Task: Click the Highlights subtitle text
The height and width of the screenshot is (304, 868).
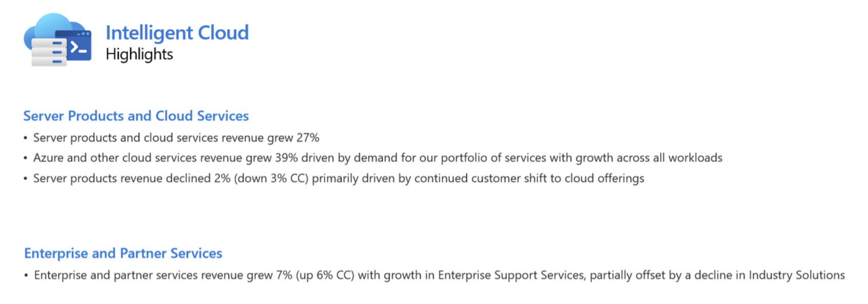Action: click(x=139, y=54)
